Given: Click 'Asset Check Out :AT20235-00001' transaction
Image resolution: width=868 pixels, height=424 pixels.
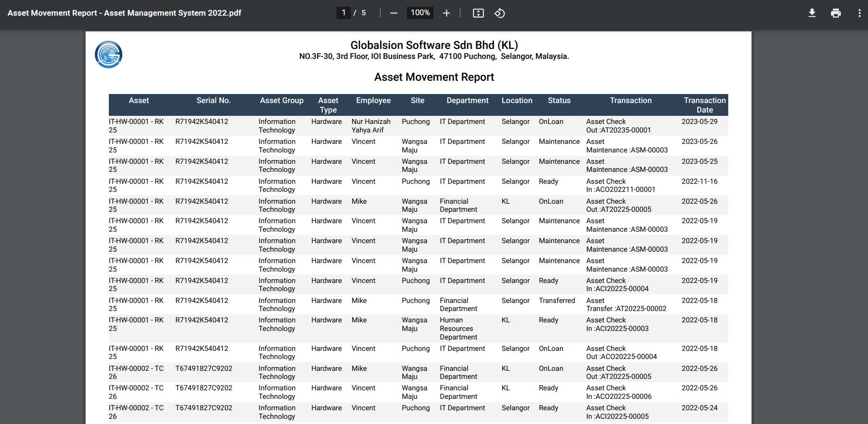Looking at the screenshot, I should coord(618,126).
